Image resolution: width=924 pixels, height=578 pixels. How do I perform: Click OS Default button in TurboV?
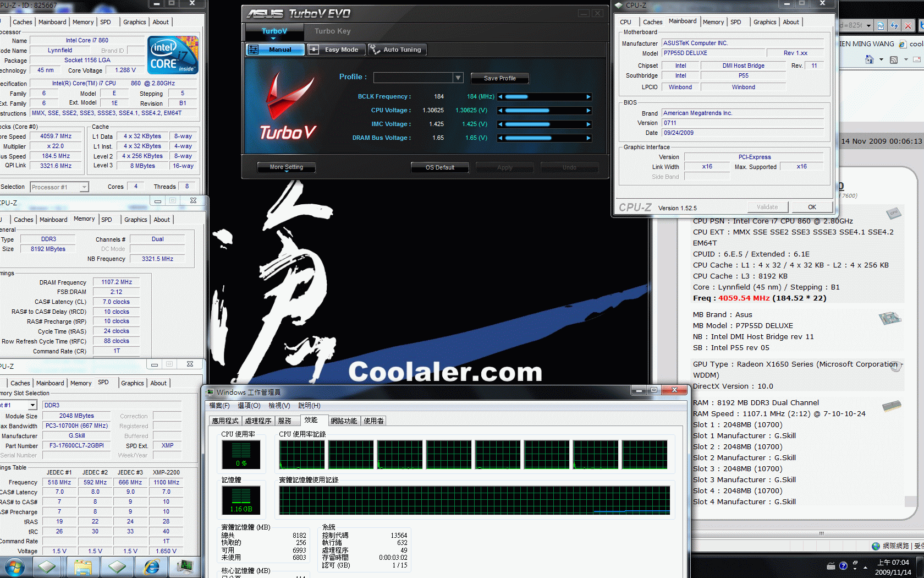440,167
